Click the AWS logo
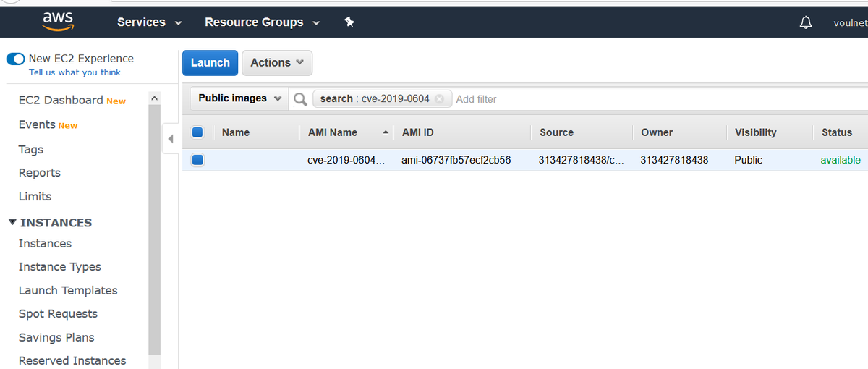 57,22
